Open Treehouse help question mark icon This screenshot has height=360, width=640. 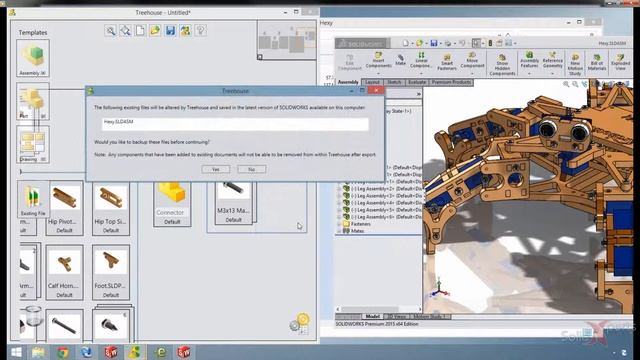pos(200,31)
